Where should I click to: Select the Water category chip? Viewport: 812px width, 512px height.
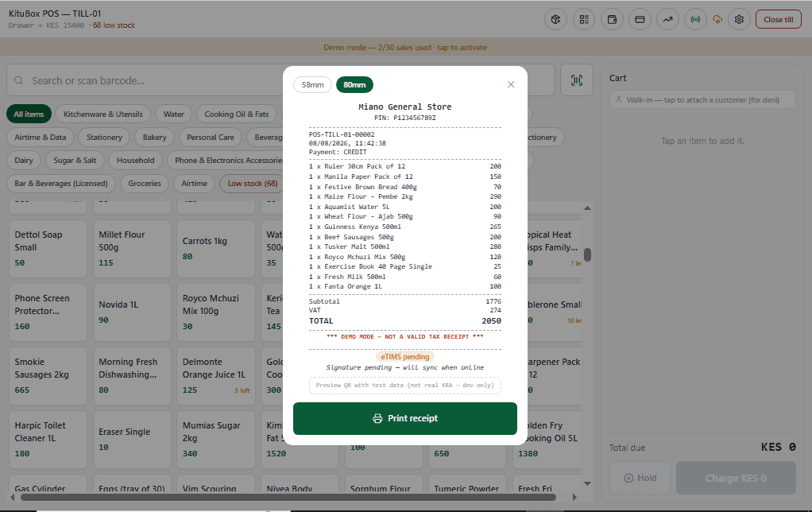click(173, 114)
